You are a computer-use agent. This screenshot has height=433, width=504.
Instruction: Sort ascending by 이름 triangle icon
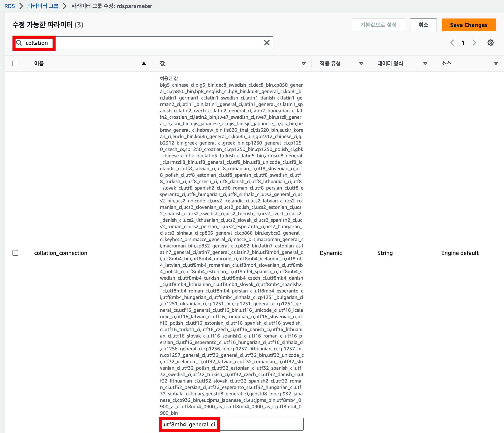coord(144,64)
